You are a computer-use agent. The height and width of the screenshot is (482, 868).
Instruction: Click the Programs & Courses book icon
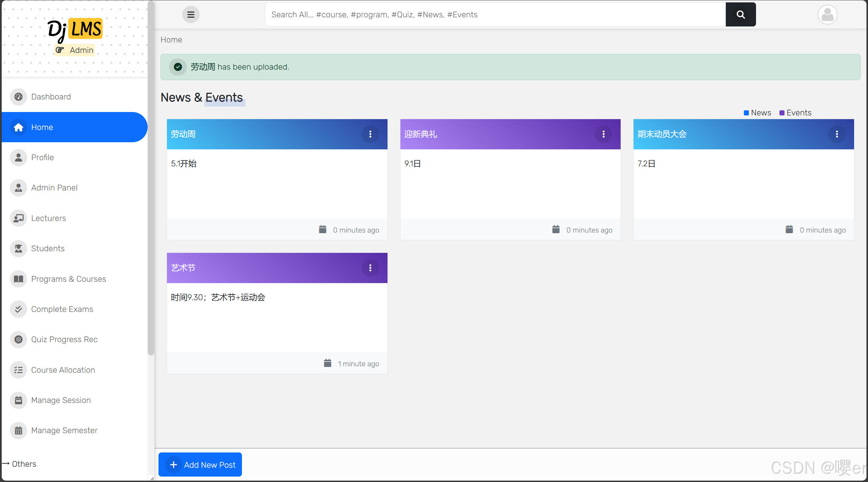pyautogui.click(x=18, y=279)
